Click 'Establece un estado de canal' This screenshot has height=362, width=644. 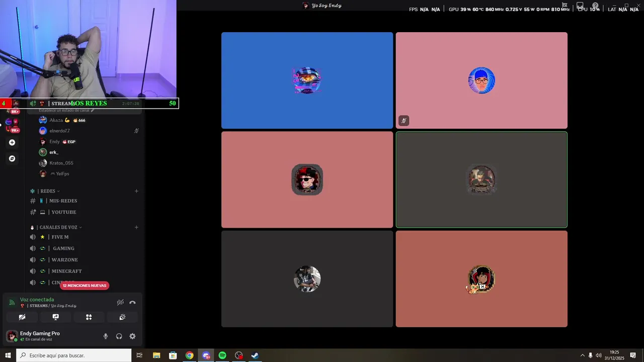(66, 110)
